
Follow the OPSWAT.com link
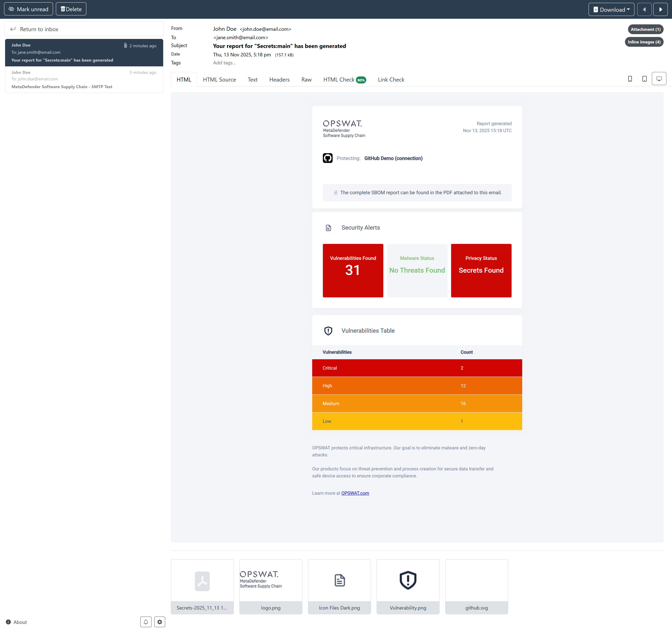[x=355, y=493]
